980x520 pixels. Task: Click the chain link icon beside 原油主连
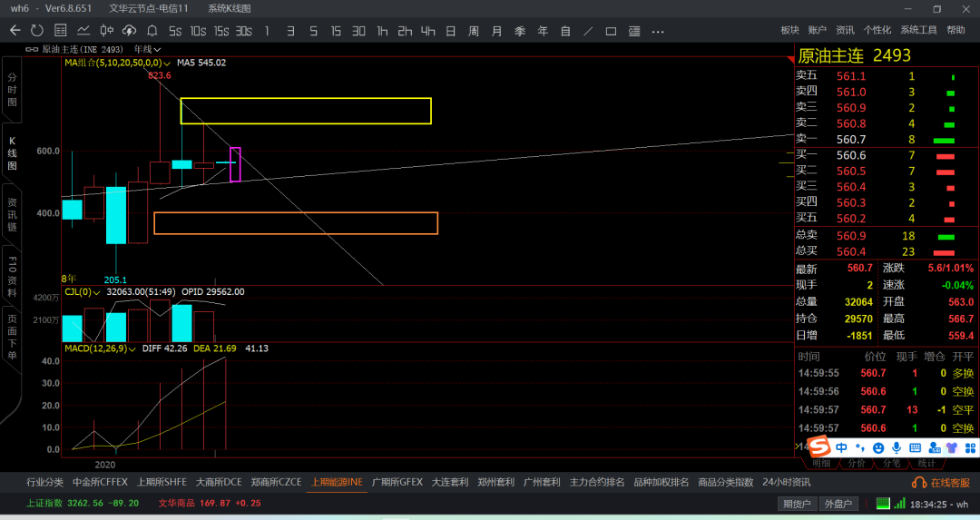click(33, 49)
